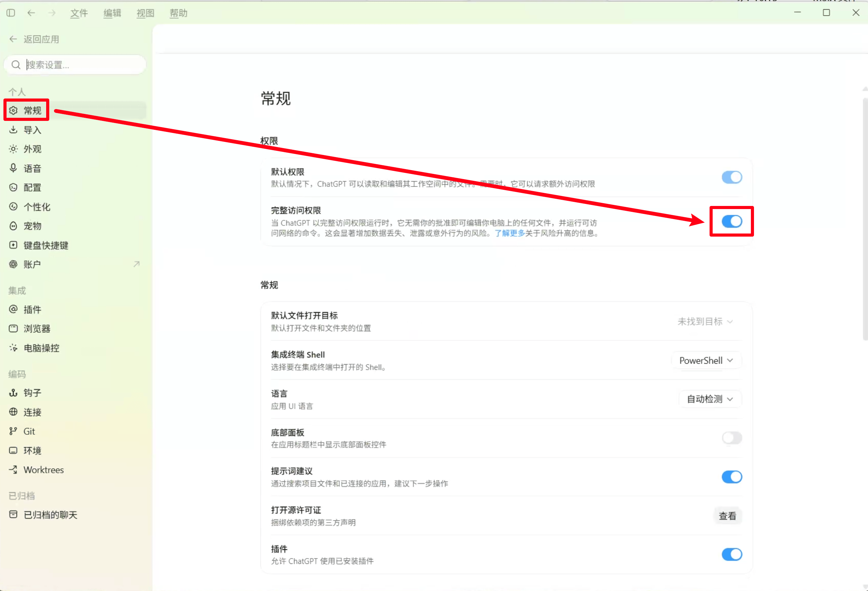The width and height of the screenshot is (868, 591).
Task: Go forward using the right arrow in title bar
Action: 52,13
